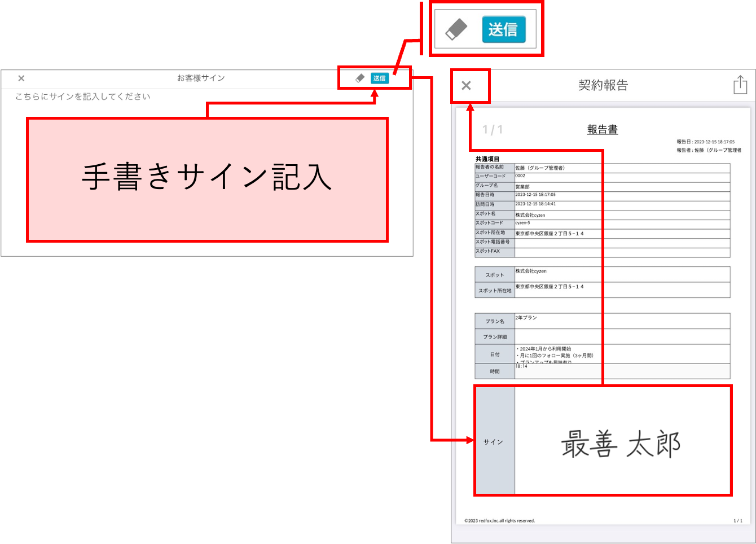Tap the 手書きサイン記入 signature area
Screen dimensions: 756x544
tap(208, 179)
